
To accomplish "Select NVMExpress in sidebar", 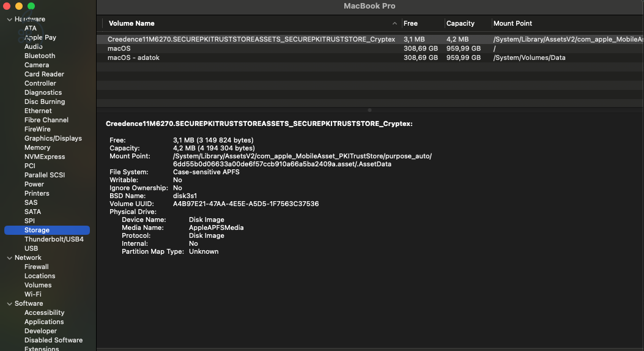I will (x=45, y=157).
